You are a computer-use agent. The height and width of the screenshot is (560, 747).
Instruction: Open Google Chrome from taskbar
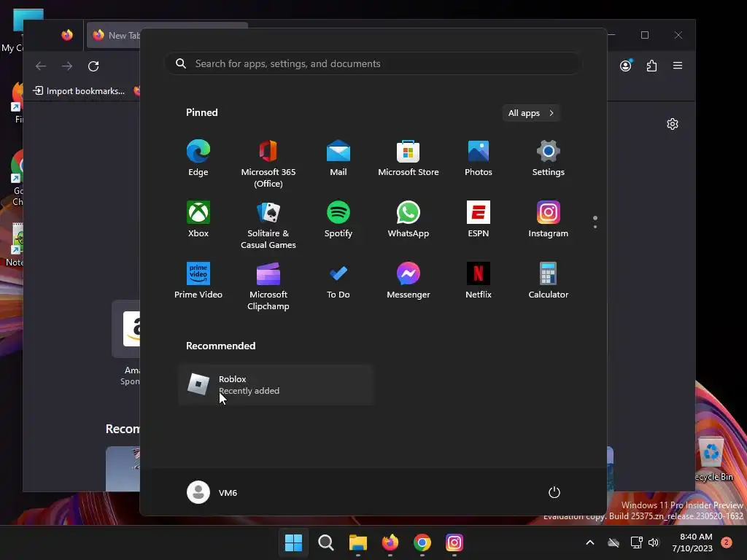(x=422, y=542)
